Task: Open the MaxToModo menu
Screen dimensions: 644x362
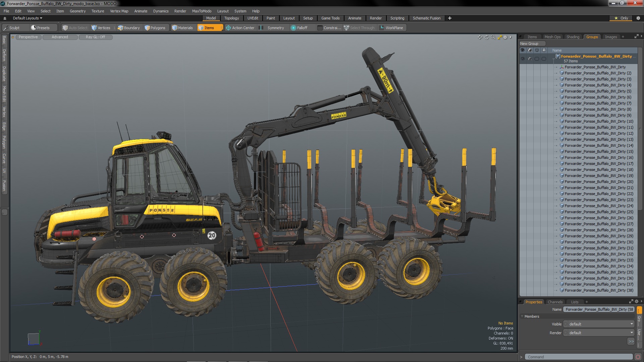Action: [x=202, y=11]
